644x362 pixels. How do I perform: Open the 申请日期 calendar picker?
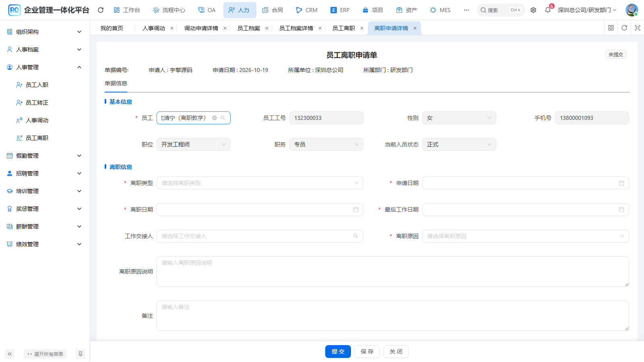tap(621, 183)
